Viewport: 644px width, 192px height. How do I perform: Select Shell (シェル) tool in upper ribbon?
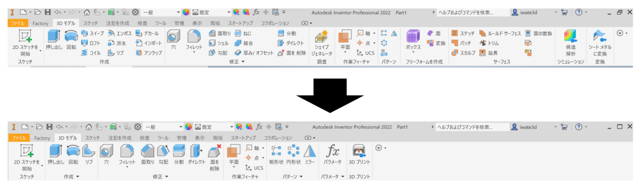pos(218,43)
